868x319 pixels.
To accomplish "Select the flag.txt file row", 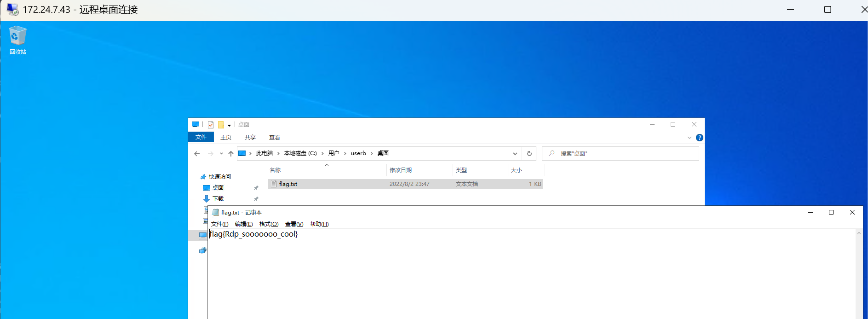I will coord(406,184).
